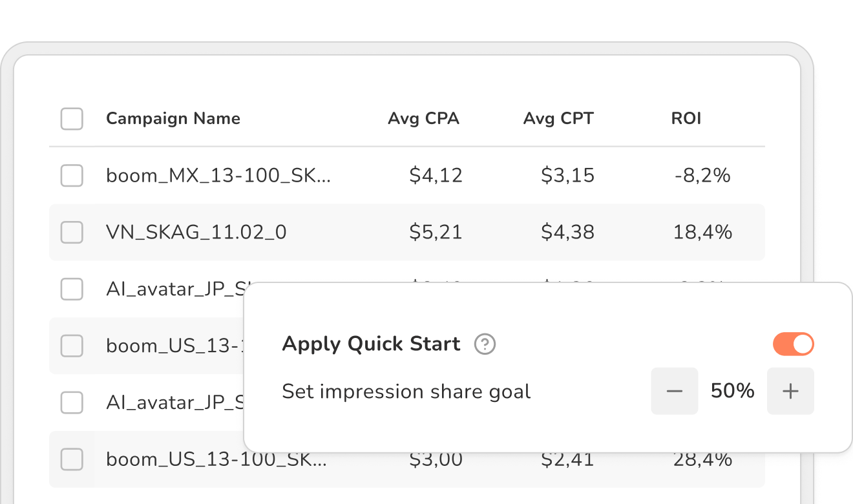The image size is (853, 504).
Task: Tick the checkbox beside the boom_US_13 row under VN_SKAG
Action: [x=72, y=346]
